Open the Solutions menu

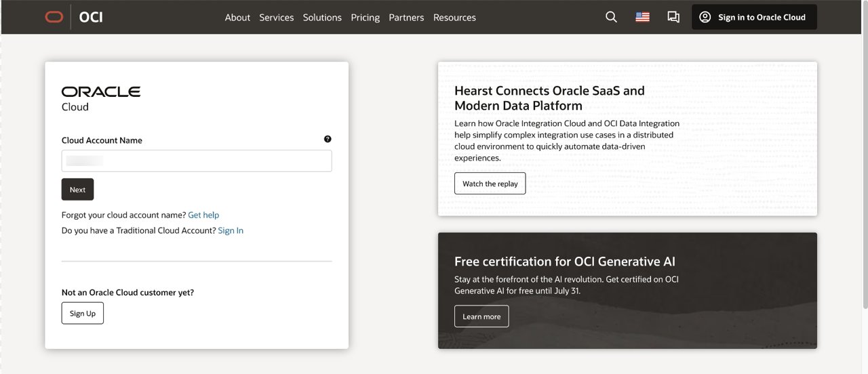[x=322, y=18]
